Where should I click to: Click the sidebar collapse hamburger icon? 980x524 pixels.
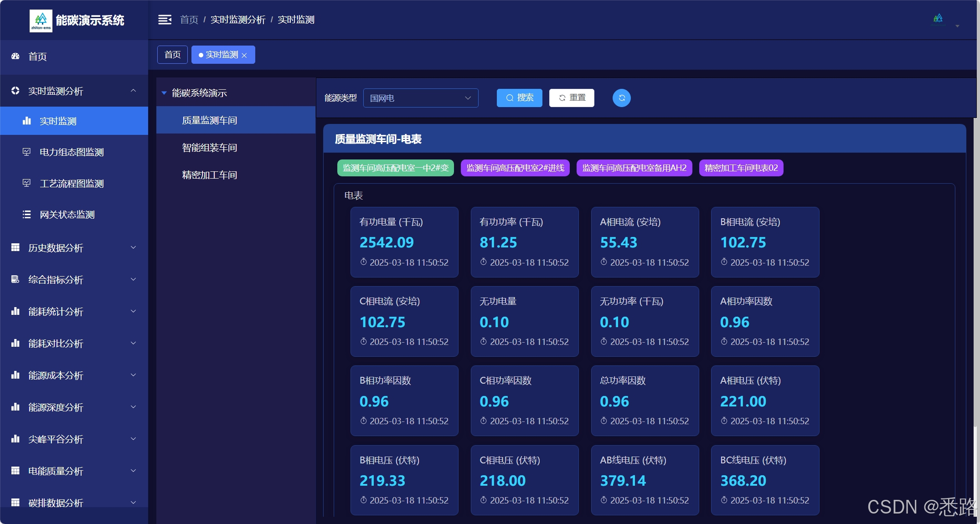click(165, 20)
